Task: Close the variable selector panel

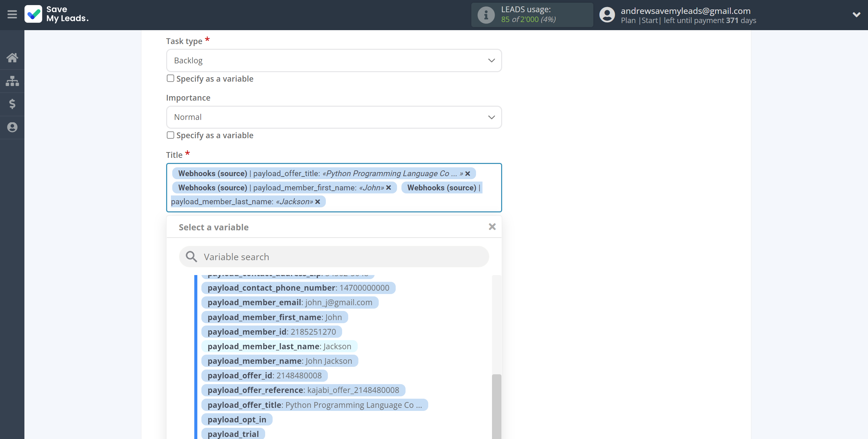Action: tap(492, 227)
